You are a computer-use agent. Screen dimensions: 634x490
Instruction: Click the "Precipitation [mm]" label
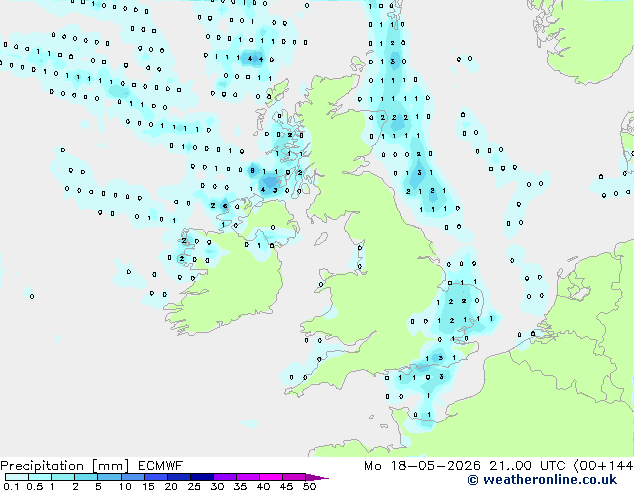click(65, 466)
